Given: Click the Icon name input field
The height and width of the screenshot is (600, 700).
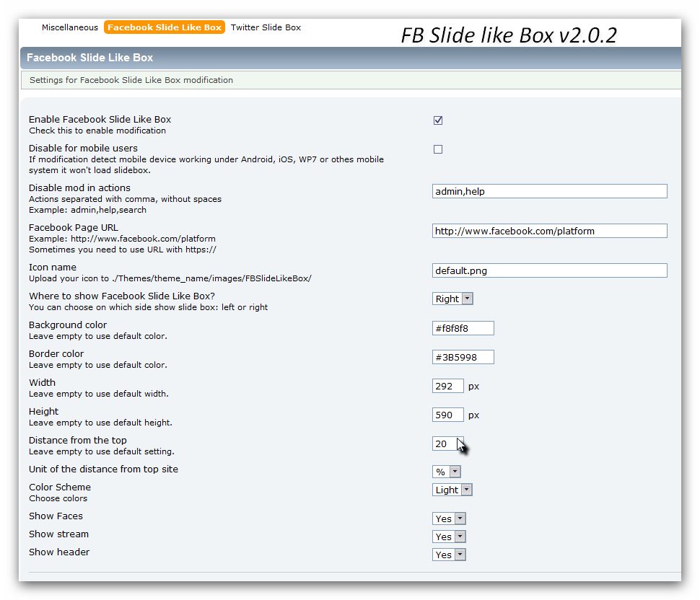Looking at the screenshot, I should click(550, 270).
